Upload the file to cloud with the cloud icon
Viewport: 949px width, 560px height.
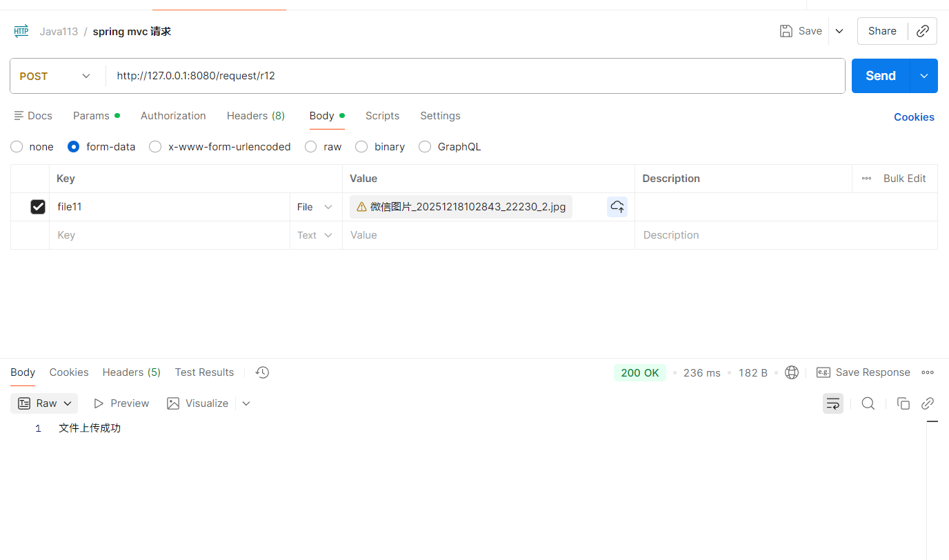tap(617, 207)
